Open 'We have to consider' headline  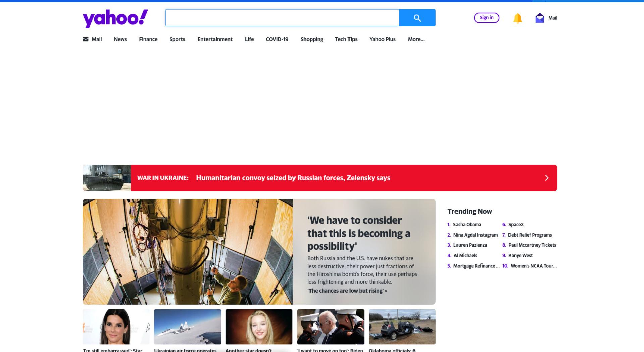[x=359, y=233]
